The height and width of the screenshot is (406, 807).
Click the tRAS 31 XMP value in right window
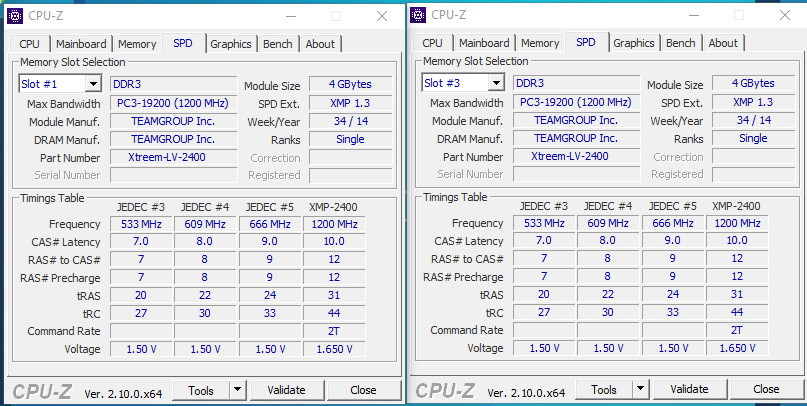tap(738, 294)
